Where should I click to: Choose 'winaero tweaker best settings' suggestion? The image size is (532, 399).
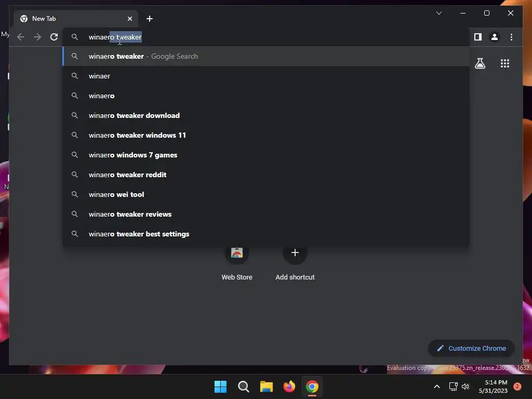266,234
